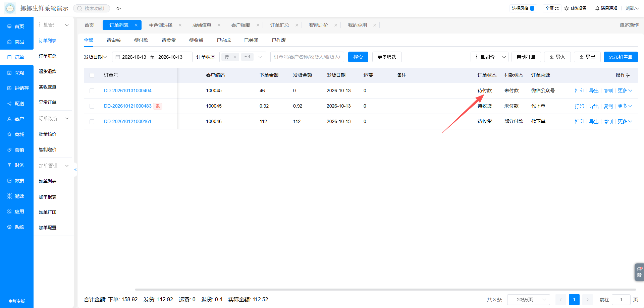Image resolution: width=644 pixels, height=308 pixels.
Task: Open the 应用 sidebar module
Action: pos(17,211)
